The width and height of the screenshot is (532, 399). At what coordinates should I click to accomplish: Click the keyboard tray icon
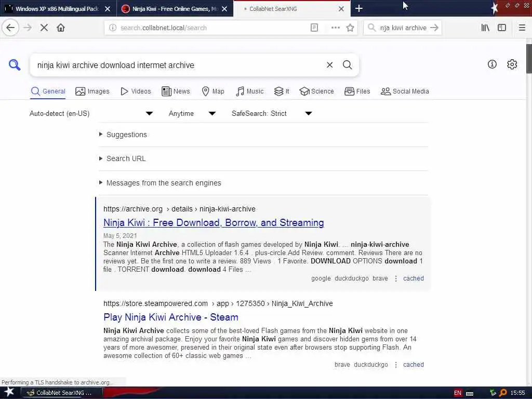coord(470,393)
